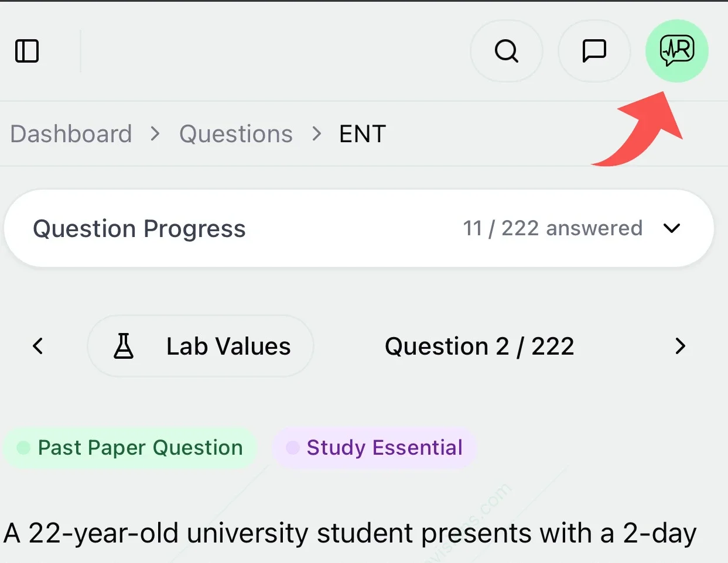Click the green dot on Past Paper tag
The width and height of the screenshot is (728, 563).
pos(23,448)
